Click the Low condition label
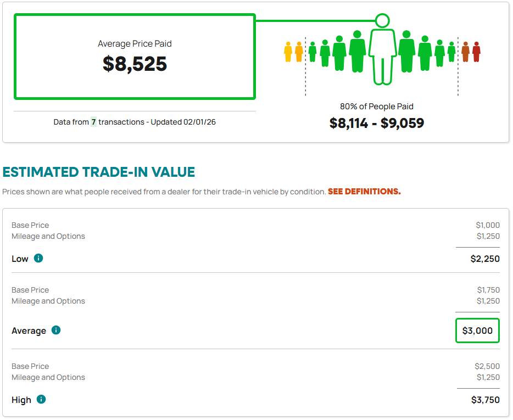This screenshot has width=513, height=420. [x=20, y=259]
